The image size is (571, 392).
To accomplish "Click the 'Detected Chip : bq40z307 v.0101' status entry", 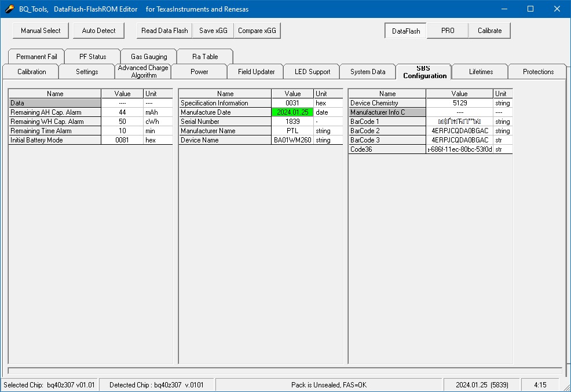I will click(156, 384).
